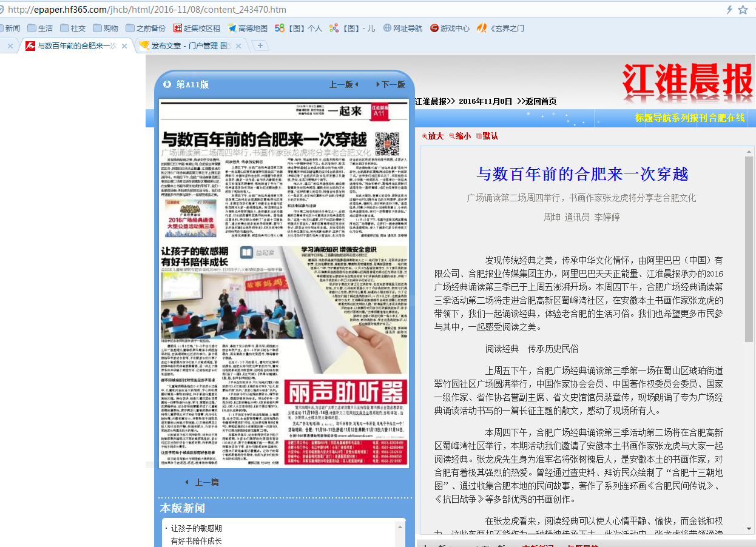Close the leftmost partially hidden tab

[10, 46]
